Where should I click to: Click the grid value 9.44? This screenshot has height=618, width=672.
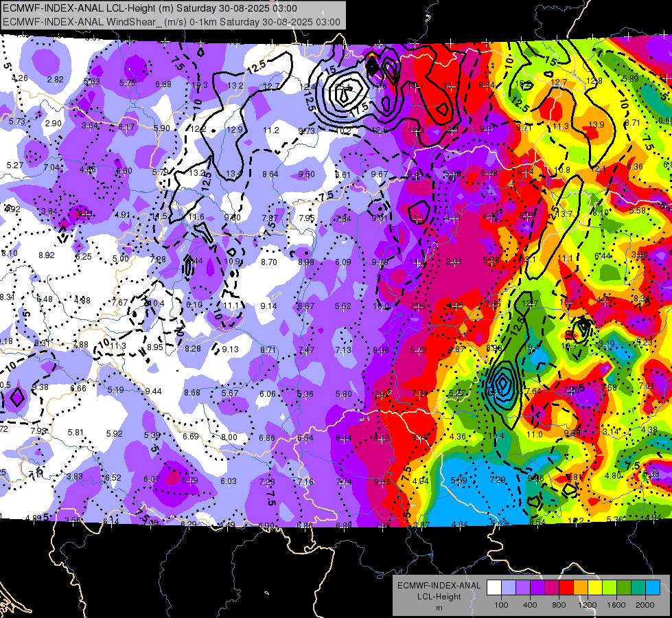(153, 391)
